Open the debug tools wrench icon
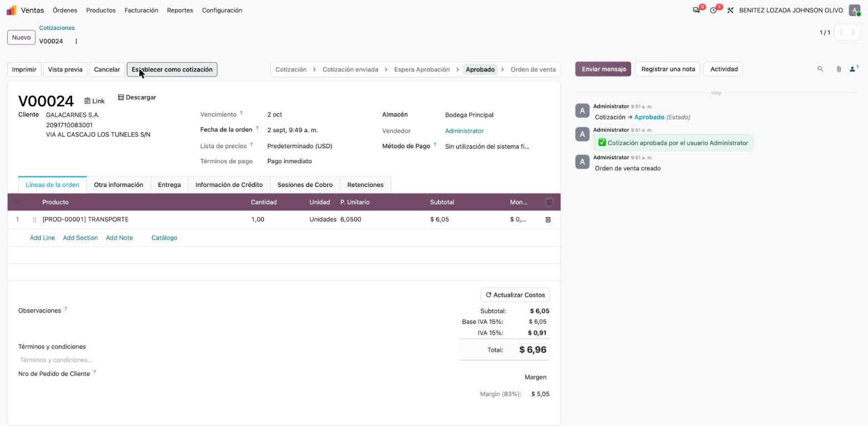The height and width of the screenshot is (426, 868). pos(730,11)
